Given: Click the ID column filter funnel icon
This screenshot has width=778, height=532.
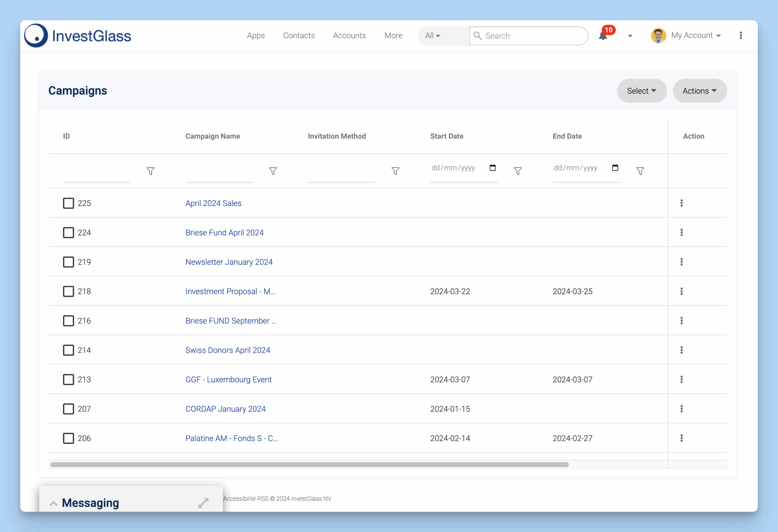Looking at the screenshot, I should [150, 171].
